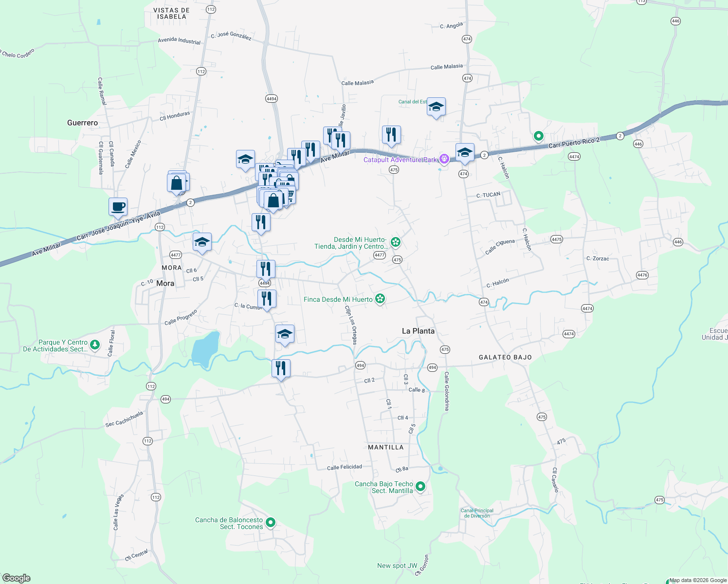Open the flower icon for Finca Desde Mi Huerto

380,299
